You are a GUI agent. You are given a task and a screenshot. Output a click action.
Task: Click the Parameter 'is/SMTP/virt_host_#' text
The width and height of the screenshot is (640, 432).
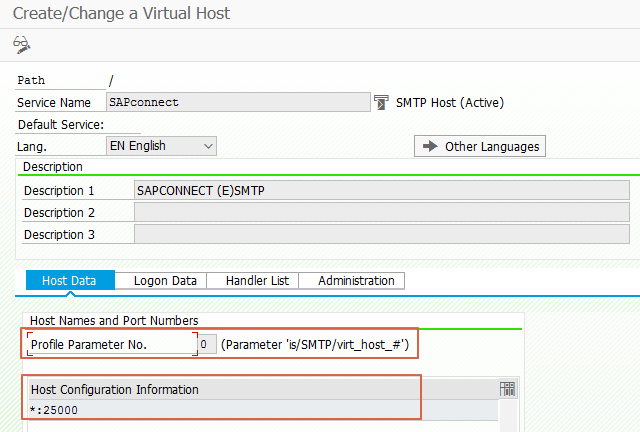(315, 345)
